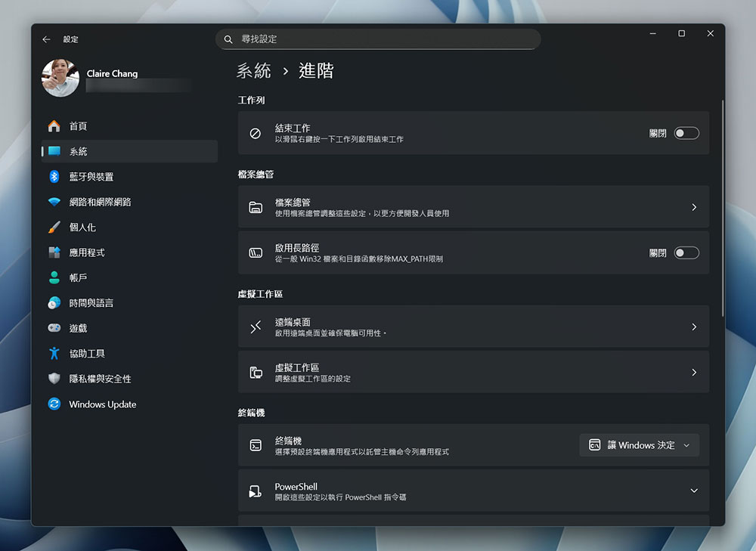This screenshot has width=756, height=551.
Task: Select 個人化 in the sidebar
Action: 129,227
